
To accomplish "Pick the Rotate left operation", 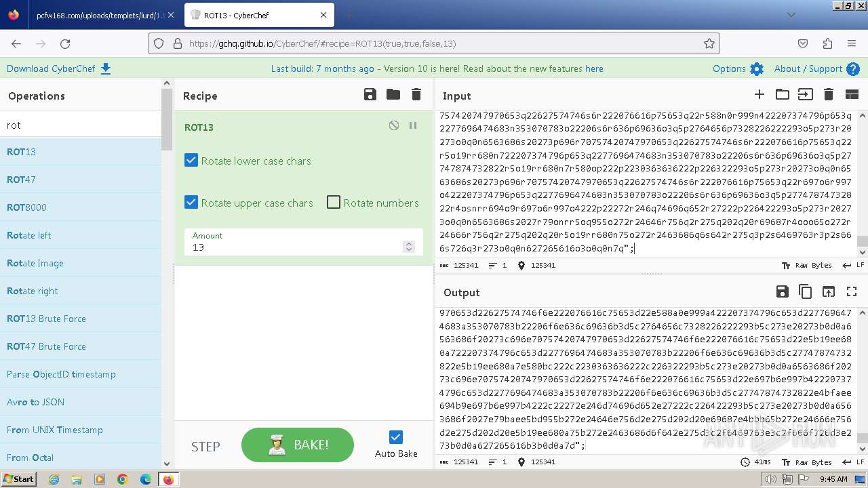I will [x=81, y=235].
